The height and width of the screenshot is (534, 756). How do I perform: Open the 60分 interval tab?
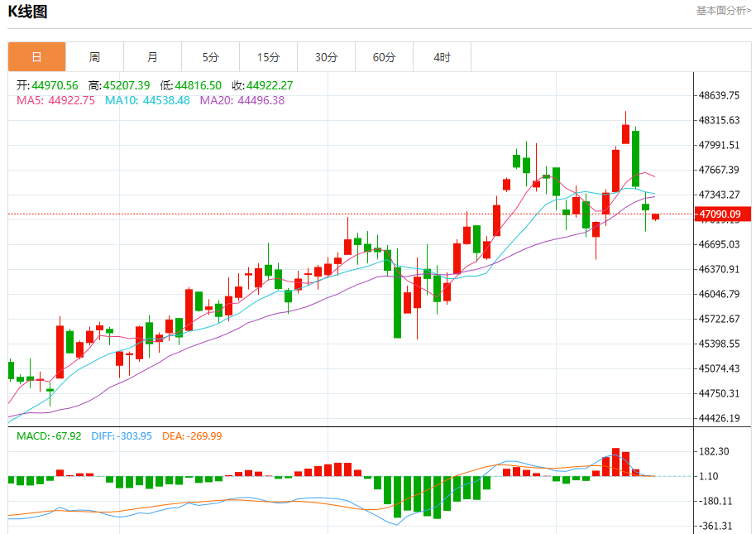click(384, 57)
